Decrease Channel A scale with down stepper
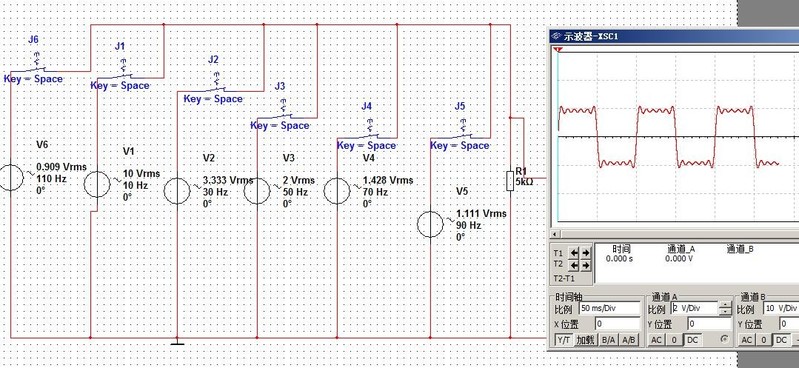Image resolution: width=799 pixels, height=368 pixels. (725, 311)
